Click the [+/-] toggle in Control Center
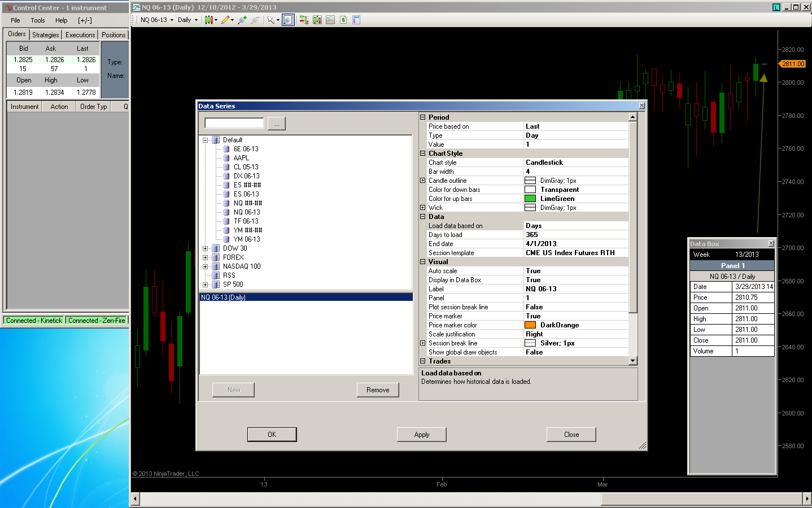Screen dimensions: 812x508 [x=85, y=20]
